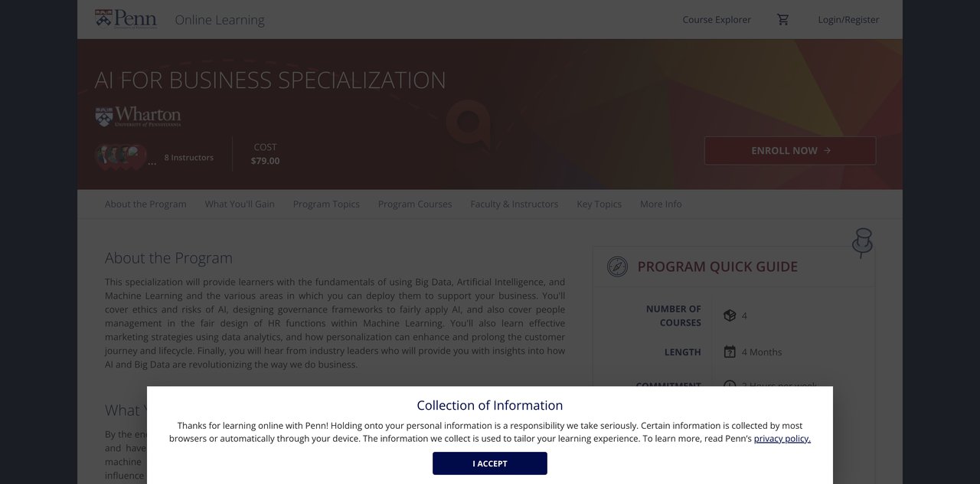Open the shopping cart
This screenshot has height=484, width=980.
[782, 18]
